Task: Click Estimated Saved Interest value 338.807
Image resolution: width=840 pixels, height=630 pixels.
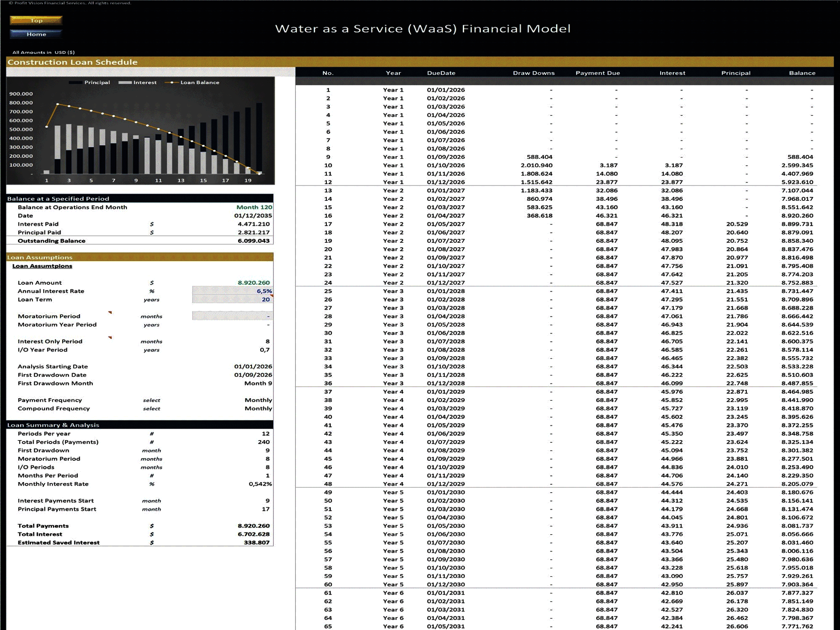Action: 257,542
